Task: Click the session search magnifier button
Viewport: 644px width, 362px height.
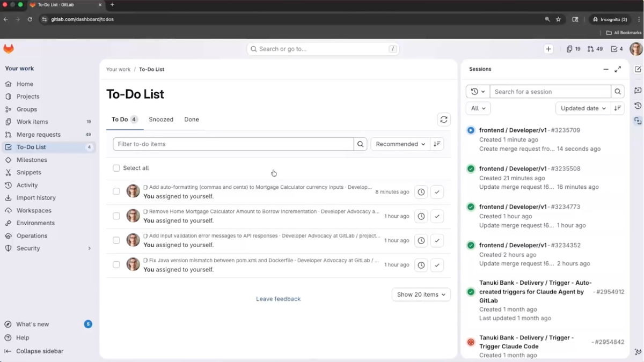Action: point(618,92)
